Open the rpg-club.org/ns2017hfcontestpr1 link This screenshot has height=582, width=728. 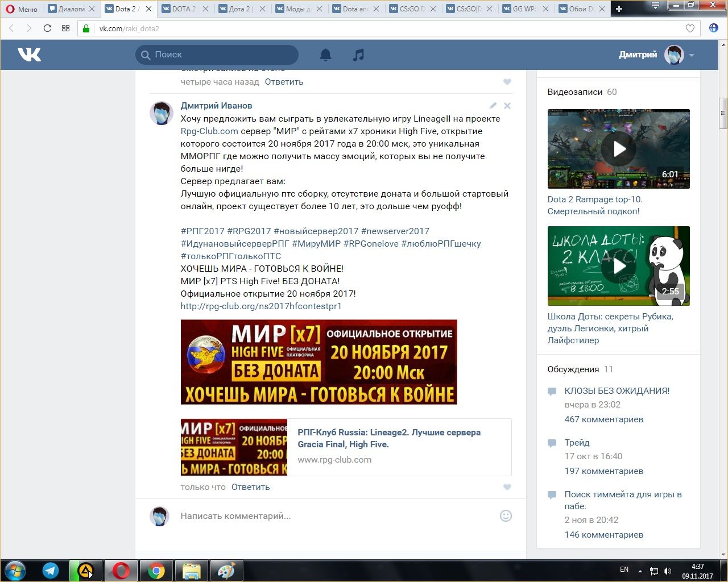coord(261,306)
